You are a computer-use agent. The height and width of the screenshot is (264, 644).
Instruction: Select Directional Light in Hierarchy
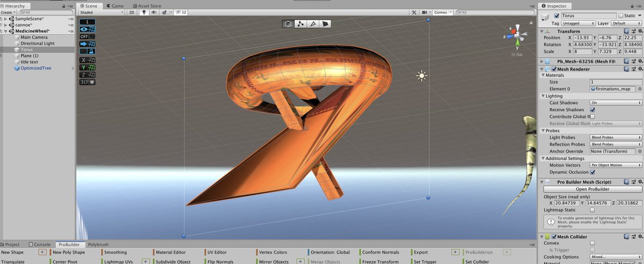(38, 43)
